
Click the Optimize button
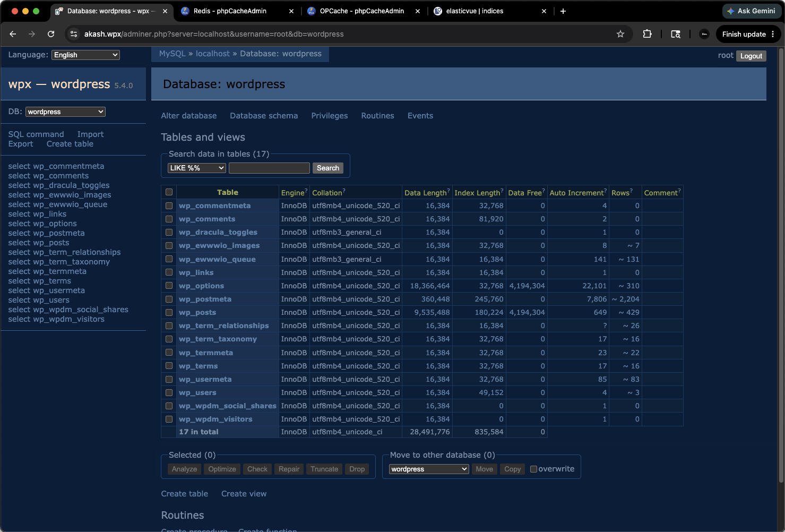[222, 469]
